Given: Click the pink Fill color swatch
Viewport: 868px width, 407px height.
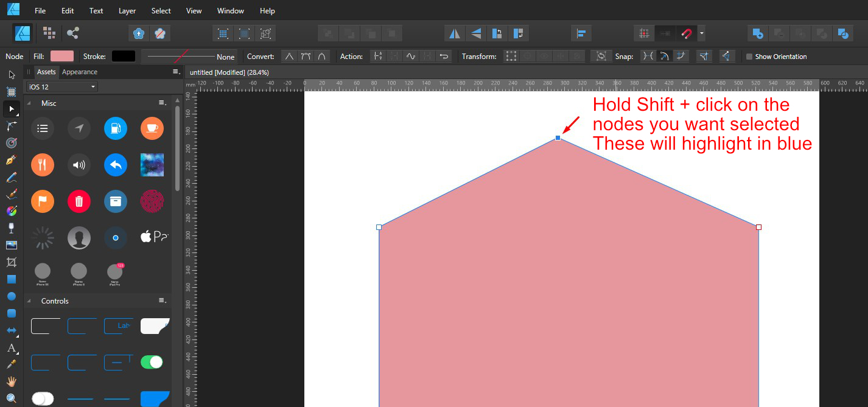Looking at the screenshot, I should [62, 56].
